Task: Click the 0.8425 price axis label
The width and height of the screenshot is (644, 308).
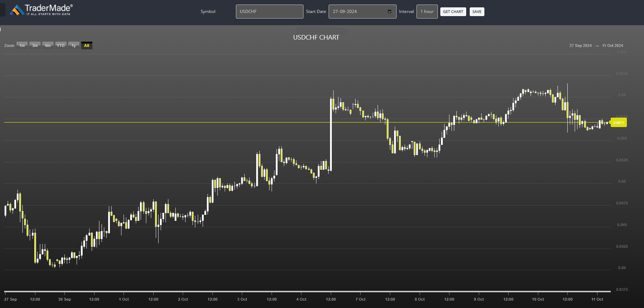Action: click(622, 246)
